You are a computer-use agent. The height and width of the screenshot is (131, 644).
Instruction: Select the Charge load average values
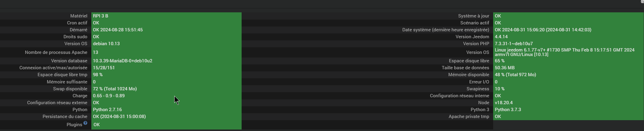coord(109,96)
